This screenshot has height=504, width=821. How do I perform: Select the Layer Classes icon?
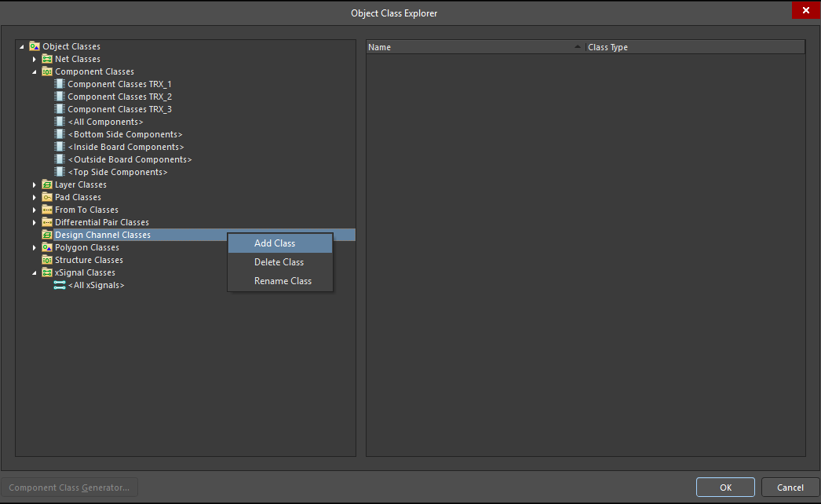[46, 184]
